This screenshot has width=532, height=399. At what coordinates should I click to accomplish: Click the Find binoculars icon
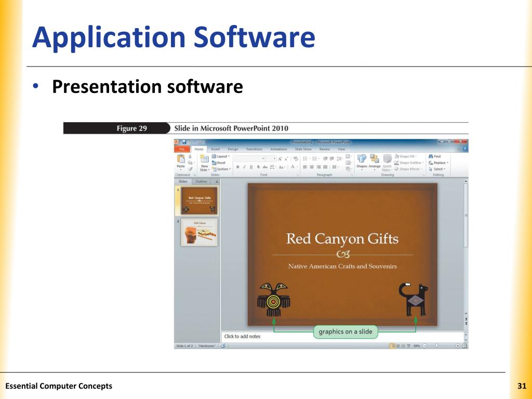[x=431, y=156]
